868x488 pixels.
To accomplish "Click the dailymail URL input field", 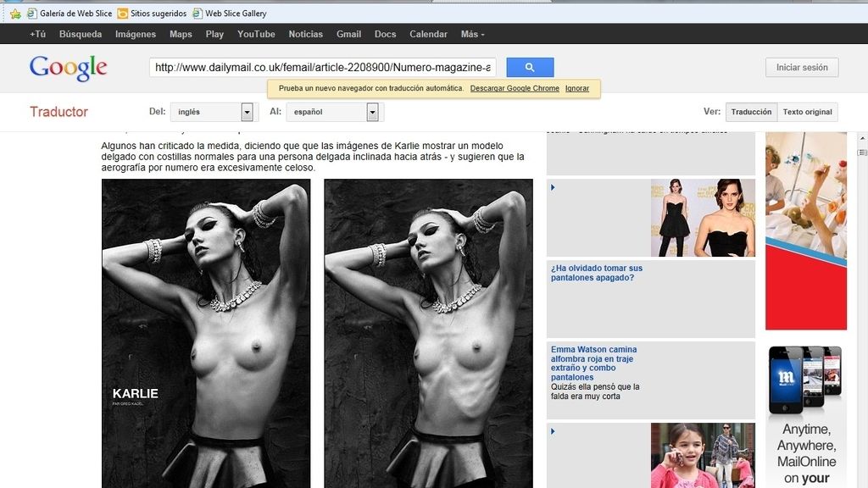I will [322, 68].
